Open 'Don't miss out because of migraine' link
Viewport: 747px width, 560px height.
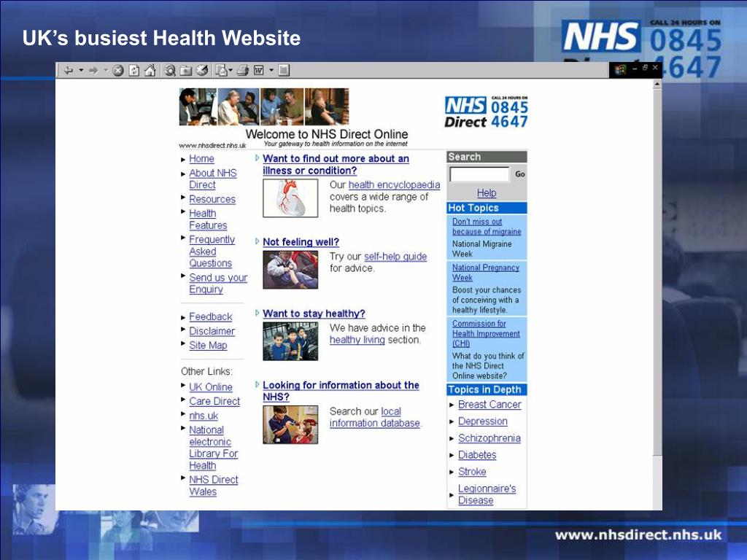487,227
